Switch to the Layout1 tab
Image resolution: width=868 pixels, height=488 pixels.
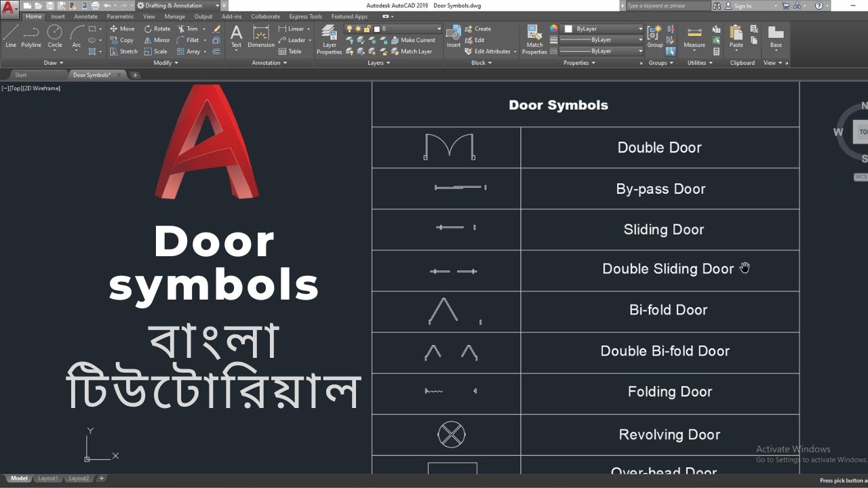[x=47, y=479]
